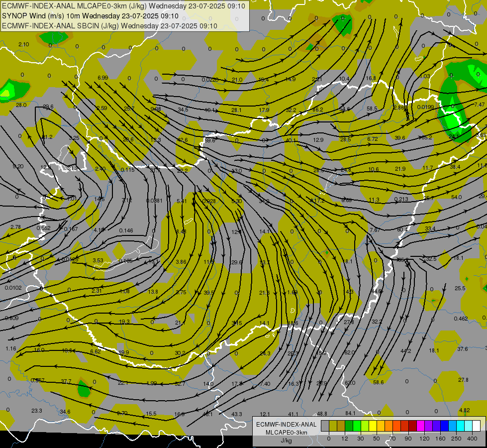Click the map value '7.47'
This screenshot has height=448, width=487.
tap(479, 105)
